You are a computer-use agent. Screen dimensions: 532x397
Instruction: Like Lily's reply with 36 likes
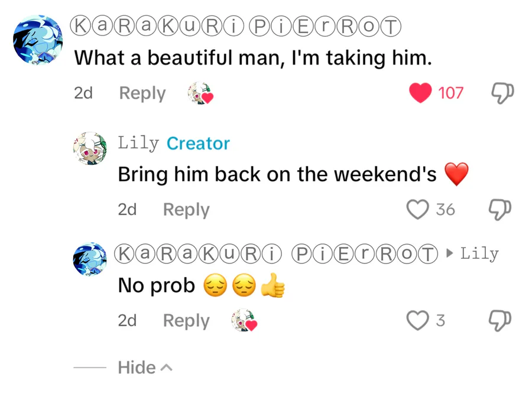(x=417, y=209)
